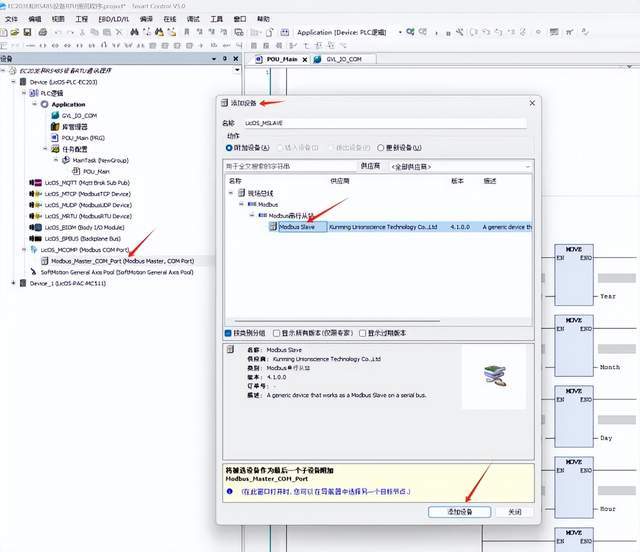This screenshot has width=640, height=552.
Task: Expand the Device_1 tree node
Action: click(x=14, y=283)
